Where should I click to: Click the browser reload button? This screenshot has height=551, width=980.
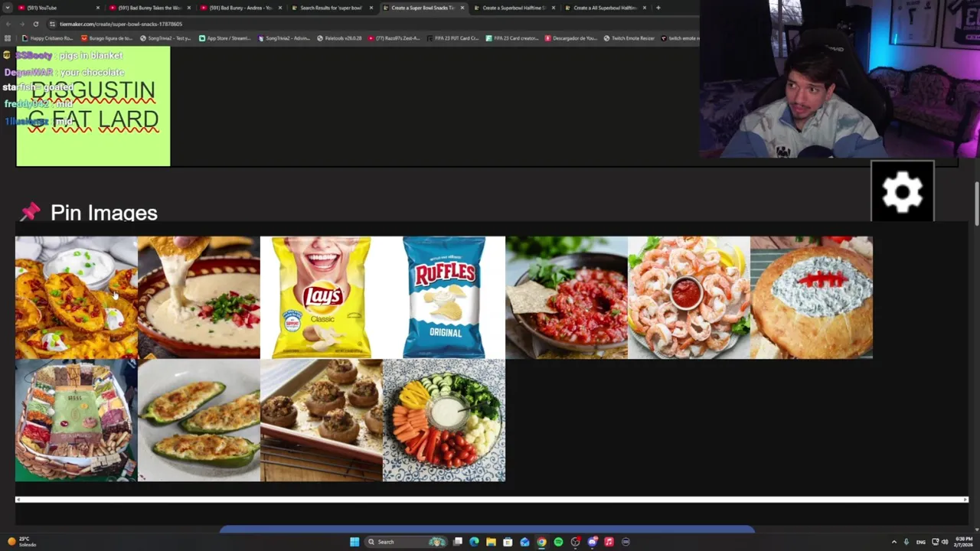(35, 24)
